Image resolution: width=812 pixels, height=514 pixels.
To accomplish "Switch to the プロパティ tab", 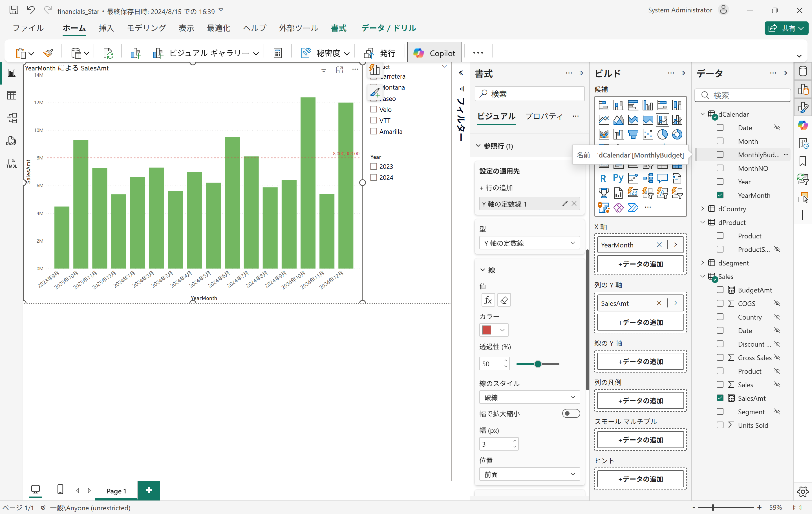I will (544, 116).
